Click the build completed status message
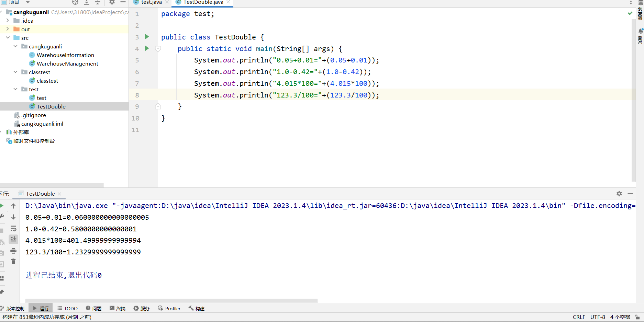This screenshot has height=322, width=644. [x=47, y=317]
